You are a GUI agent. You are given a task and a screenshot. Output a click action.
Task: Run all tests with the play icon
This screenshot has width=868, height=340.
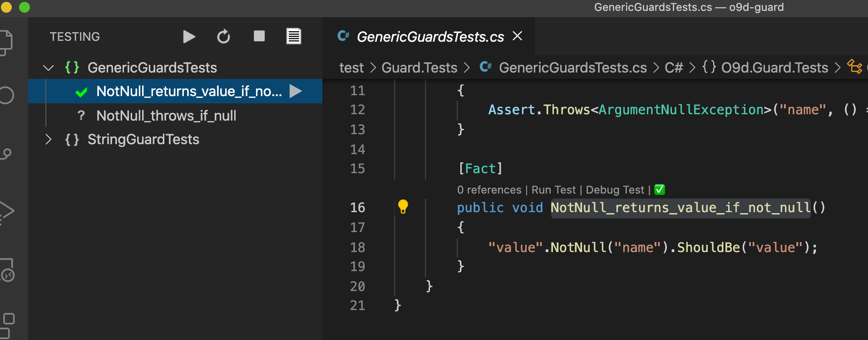coord(189,37)
